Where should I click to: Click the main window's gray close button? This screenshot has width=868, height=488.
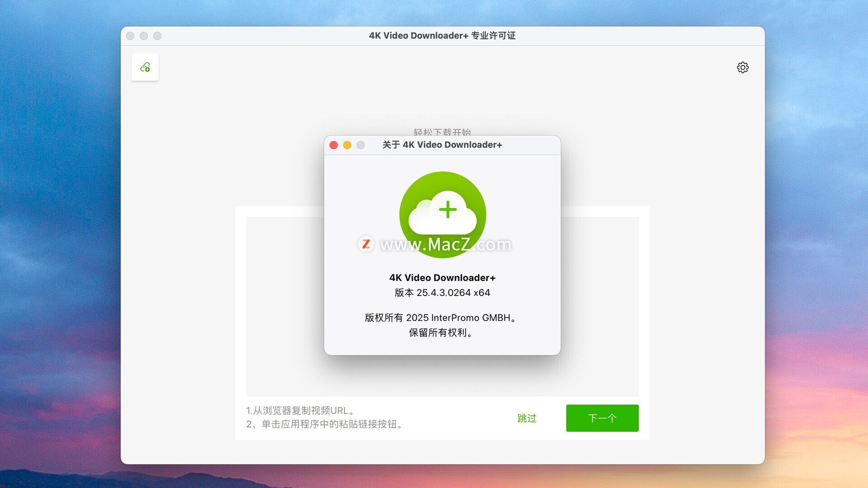pyautogui.click(x=130, y=36)
